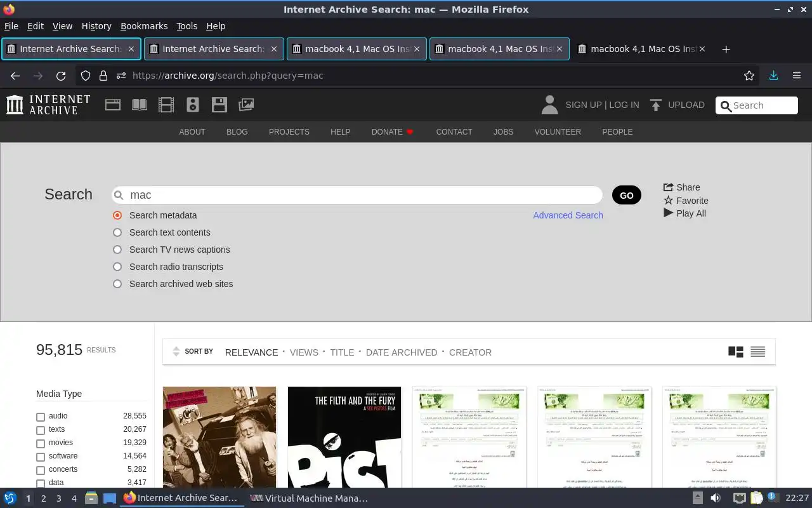The image size is (812, 508).
Task: Select Search text contents option
Action: [x=117, y=232]
